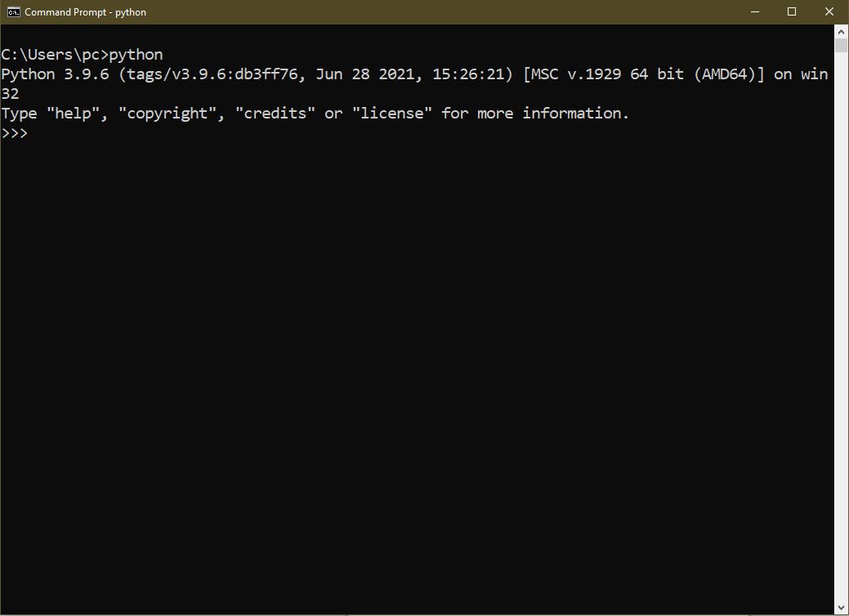Screen dimensions: 849x616
Task: Click the 'Command Prompt - python' title text
Action: point(86,12)
